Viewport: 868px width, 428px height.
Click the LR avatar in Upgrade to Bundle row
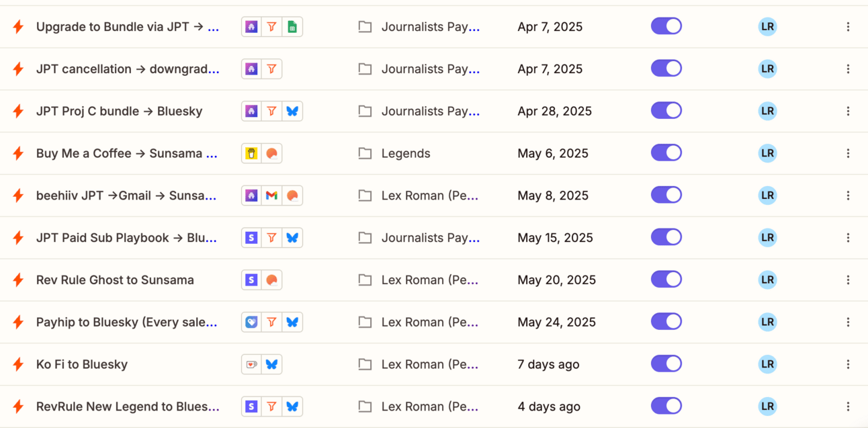767,27
